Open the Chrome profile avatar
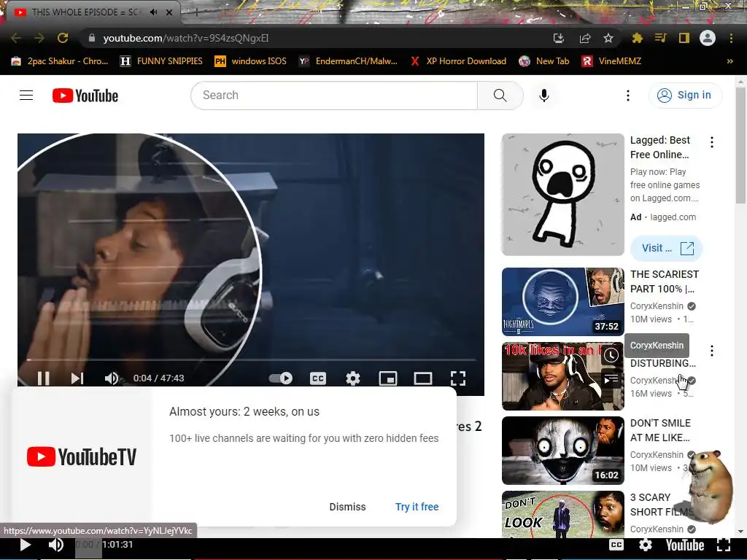Screen dimensions: 747x560 [708, 38]
